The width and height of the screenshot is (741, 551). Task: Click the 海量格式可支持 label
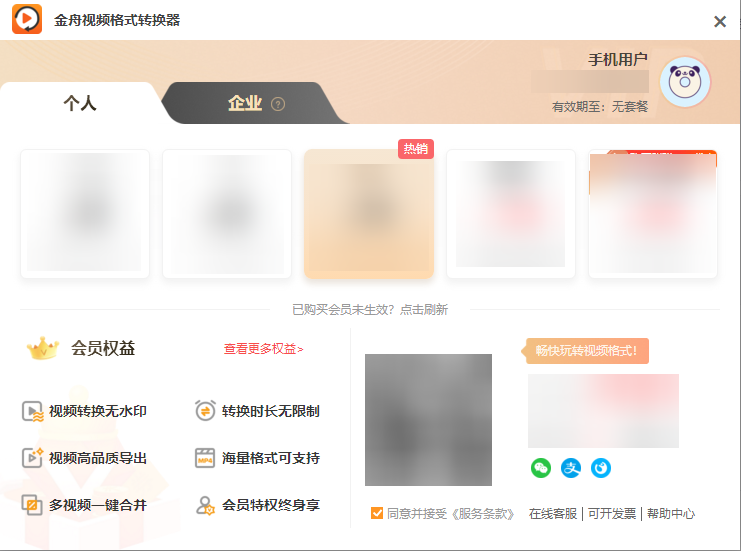(x=271, y=458)
